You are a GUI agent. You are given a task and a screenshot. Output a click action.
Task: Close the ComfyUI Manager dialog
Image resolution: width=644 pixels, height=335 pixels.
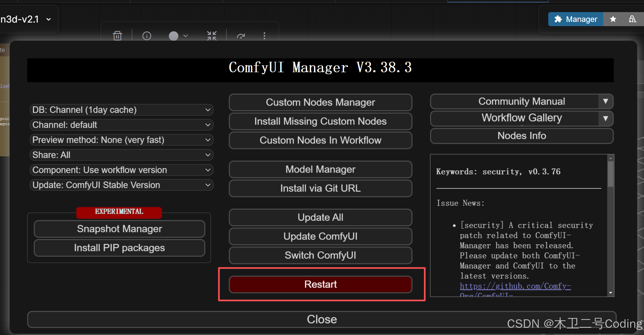(x=322, y=319)
